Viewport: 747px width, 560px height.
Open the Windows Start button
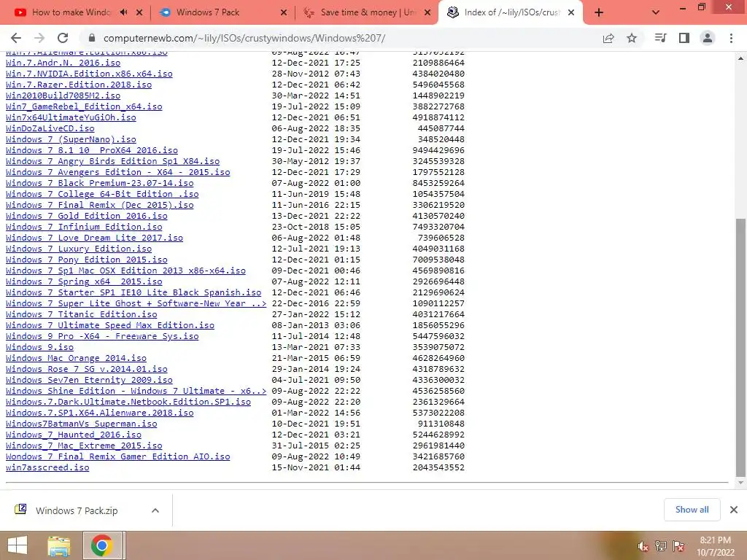(x=18, y=545)
